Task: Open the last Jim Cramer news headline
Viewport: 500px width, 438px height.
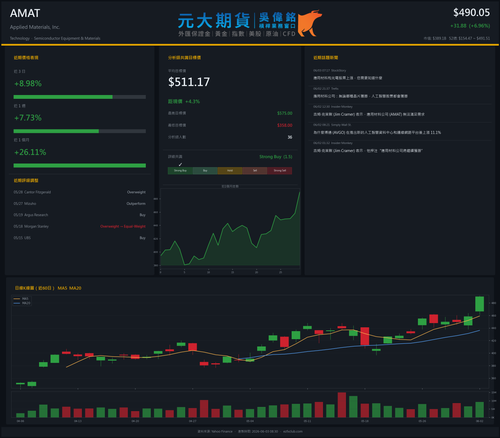Action: pyautogui.click(x=368, y=151)
